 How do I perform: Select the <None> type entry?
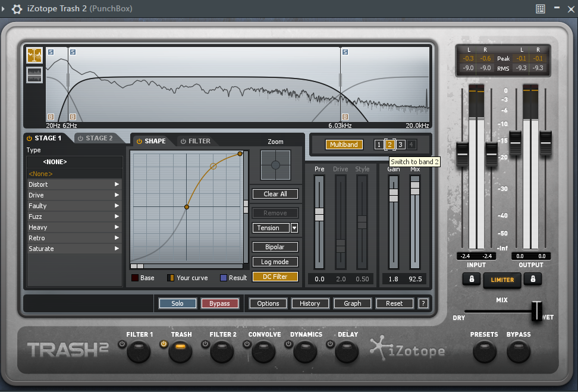(74, 174)
